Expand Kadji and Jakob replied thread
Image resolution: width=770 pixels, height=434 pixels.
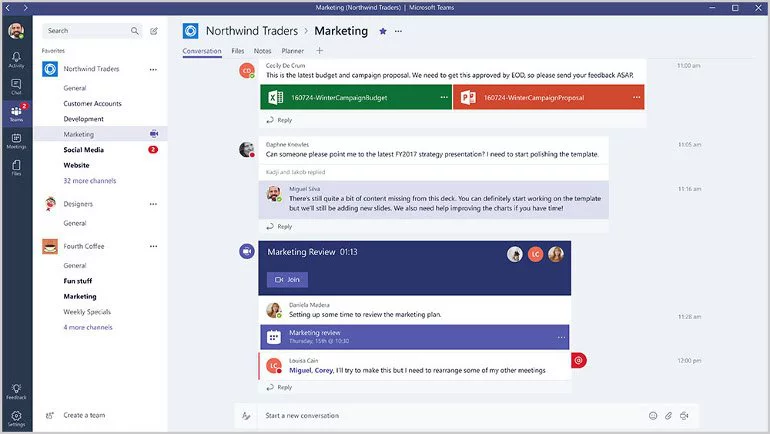296,172
